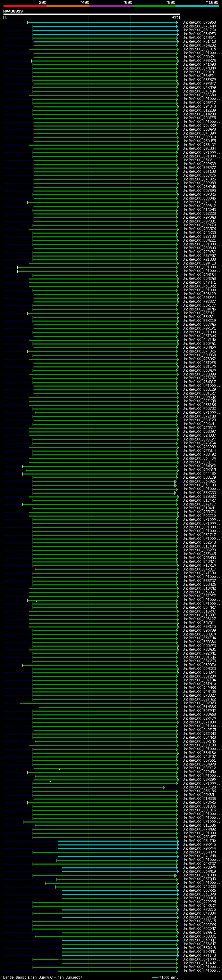Image resolution: width=222 pixels, height=980 pixels.
Task: Open hit UniRef100_P51418
Action: (199, 41)
